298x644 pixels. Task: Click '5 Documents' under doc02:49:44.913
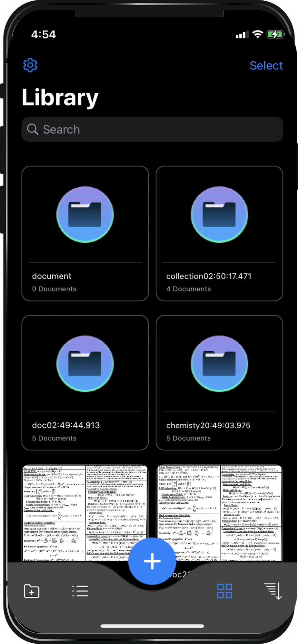(x=54, y=438)
